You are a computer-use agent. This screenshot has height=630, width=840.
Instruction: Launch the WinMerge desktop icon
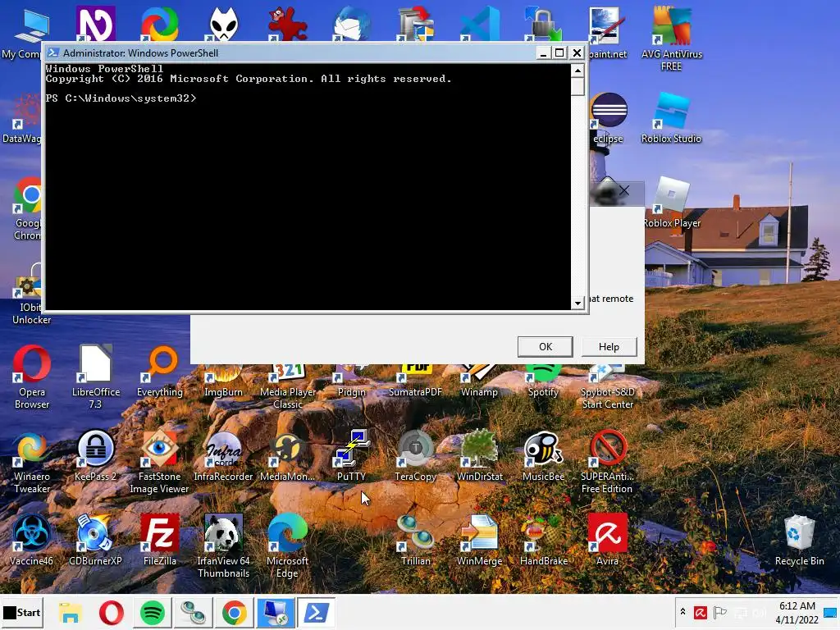(x=479, y=541)
